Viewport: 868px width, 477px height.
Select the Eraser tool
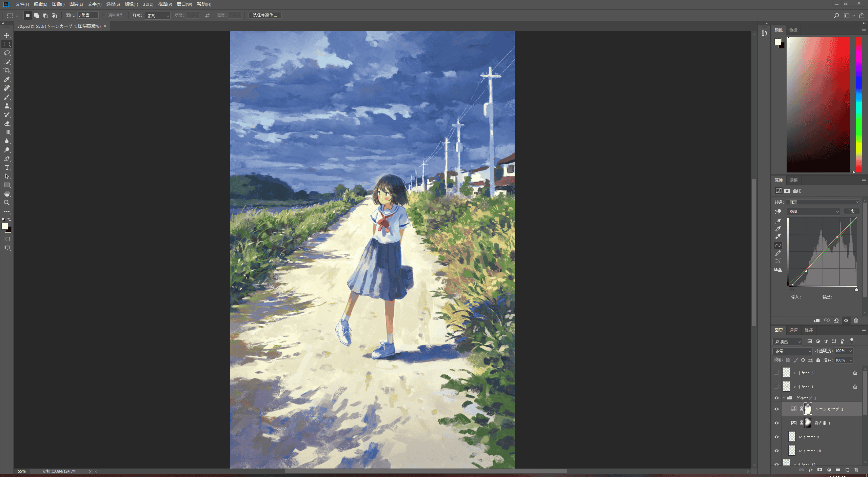point(7,123)
